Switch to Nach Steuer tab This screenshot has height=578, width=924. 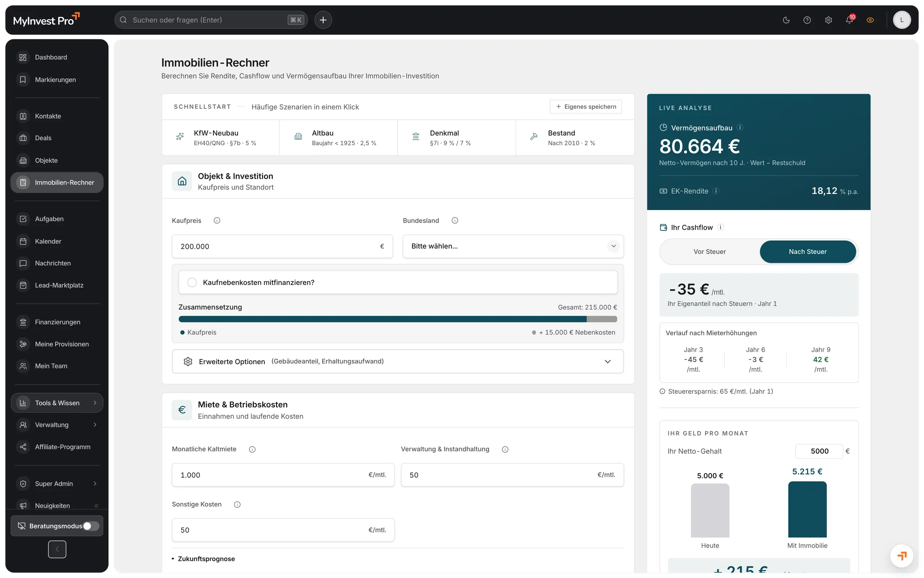pos(807,251)
